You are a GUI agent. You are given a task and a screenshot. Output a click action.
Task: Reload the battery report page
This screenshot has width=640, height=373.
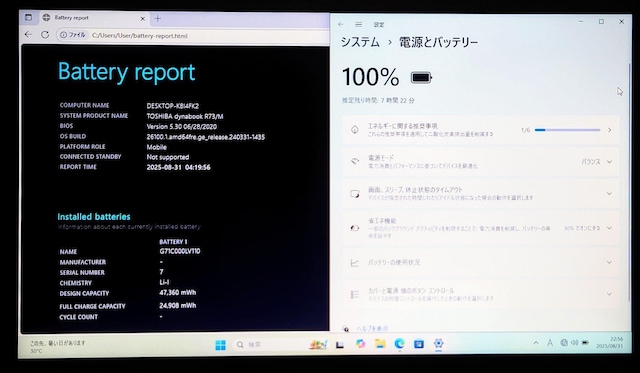point(45,35)
